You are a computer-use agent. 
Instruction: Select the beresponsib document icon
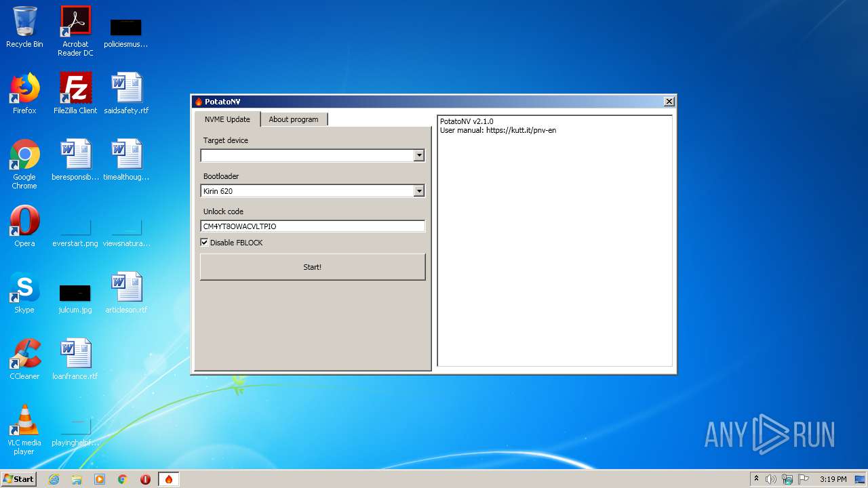point(75,160)
